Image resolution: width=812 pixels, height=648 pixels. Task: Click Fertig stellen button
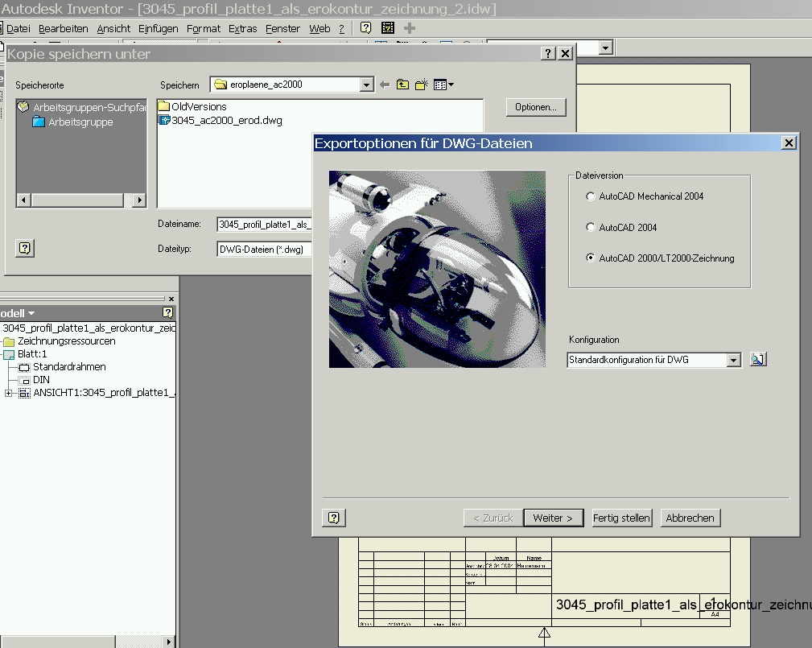pyautogui.click(x=621, y=518)
